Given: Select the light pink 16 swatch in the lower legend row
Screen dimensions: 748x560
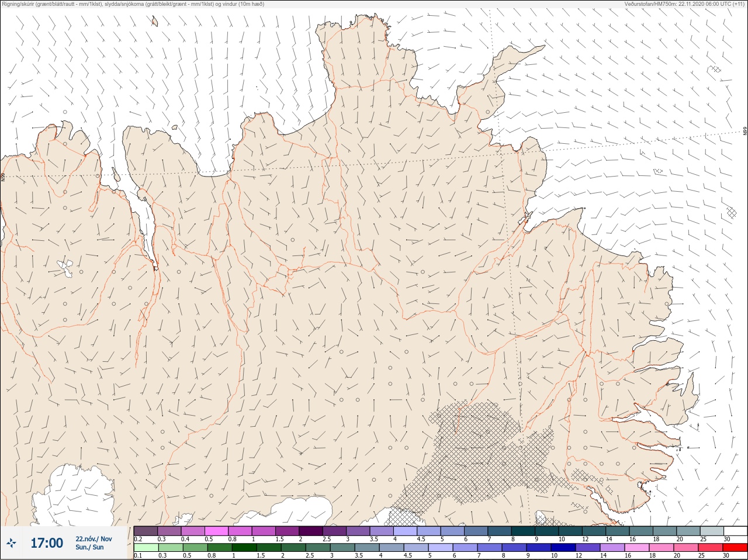Looking at the screenshot, I should pyautogui.click(x=636, y=548).
